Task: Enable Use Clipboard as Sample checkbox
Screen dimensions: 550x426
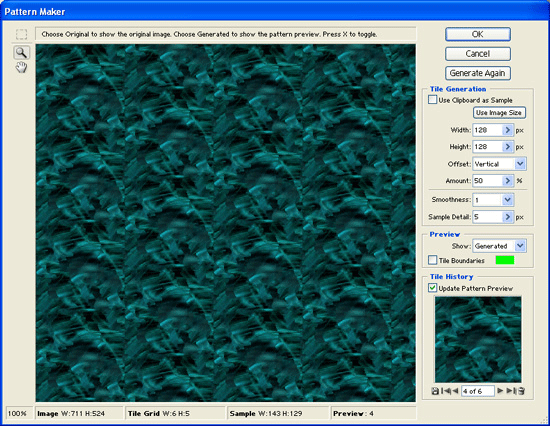Action: [432, 100]
